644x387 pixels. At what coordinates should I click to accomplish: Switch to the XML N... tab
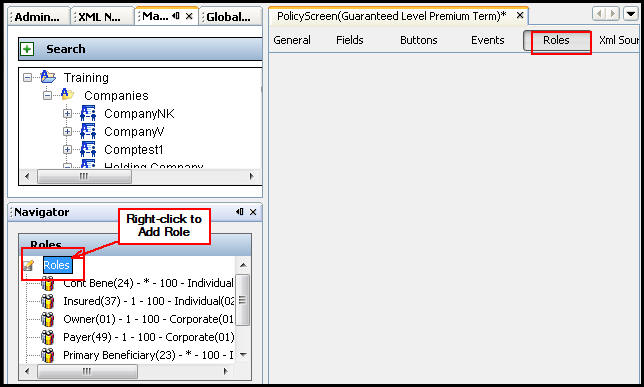(102, 17)
